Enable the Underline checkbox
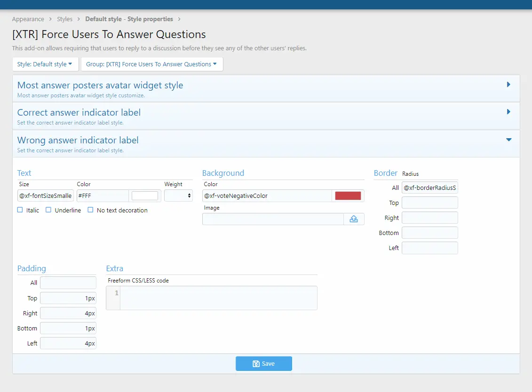The height and width of the screenshot is (392, 532). pyautogui.click(x=48, y=210)
